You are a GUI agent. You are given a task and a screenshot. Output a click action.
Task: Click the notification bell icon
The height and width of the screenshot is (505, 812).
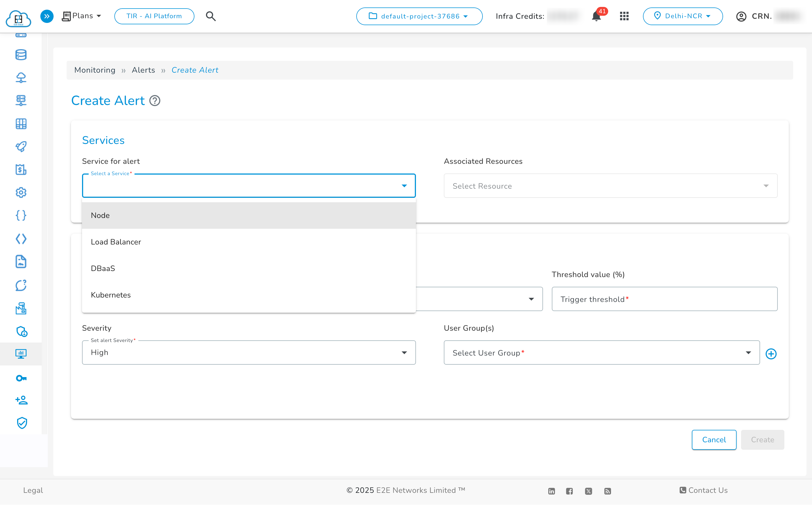click(x=596, y=16)
